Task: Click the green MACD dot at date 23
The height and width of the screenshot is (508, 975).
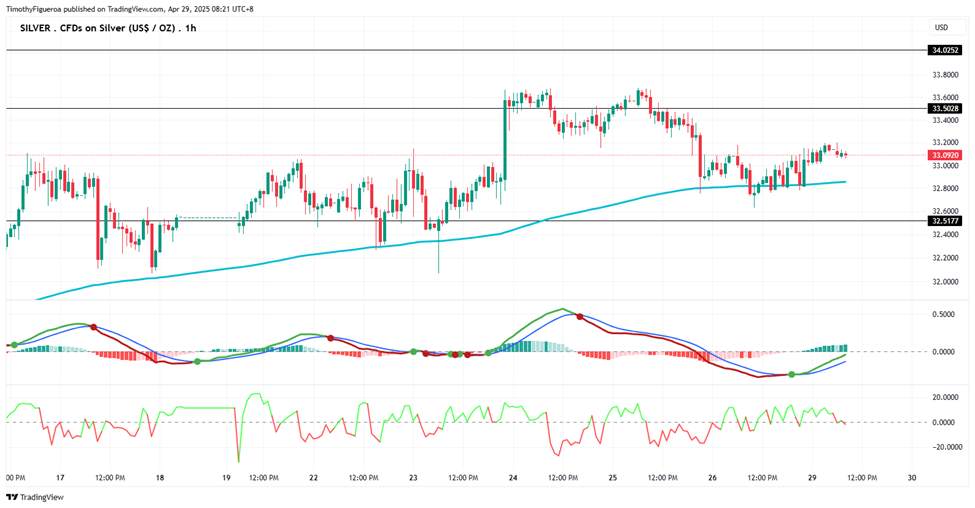Action: [414, 351]
